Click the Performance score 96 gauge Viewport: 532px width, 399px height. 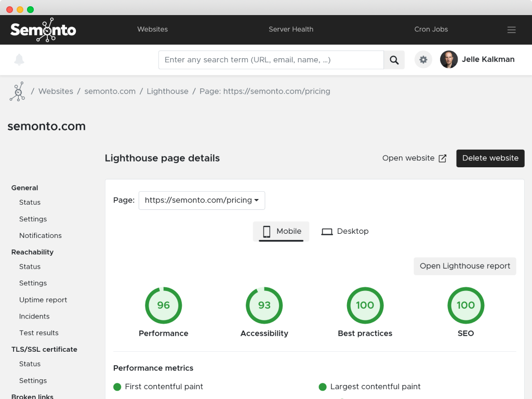[x=164, y=305]
